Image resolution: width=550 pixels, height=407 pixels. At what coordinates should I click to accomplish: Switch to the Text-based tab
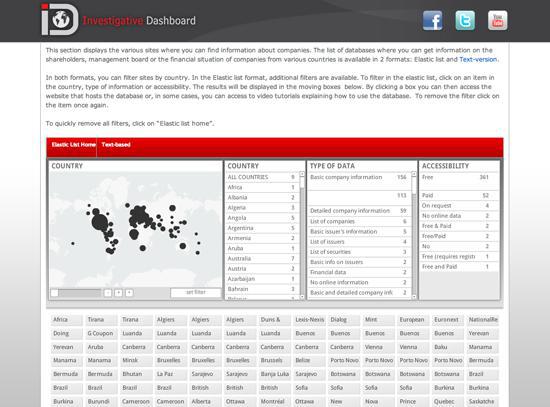pyautogui.click(x=116, y=145)
